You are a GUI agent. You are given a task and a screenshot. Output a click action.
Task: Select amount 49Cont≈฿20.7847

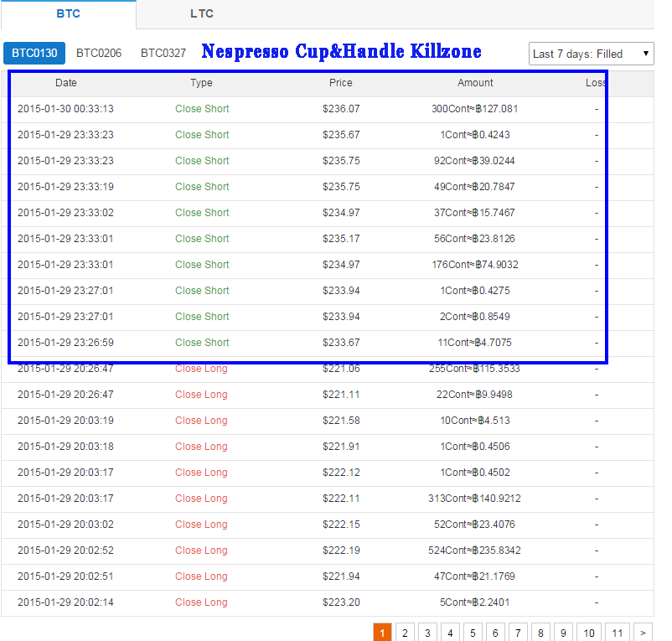point(475,187)
